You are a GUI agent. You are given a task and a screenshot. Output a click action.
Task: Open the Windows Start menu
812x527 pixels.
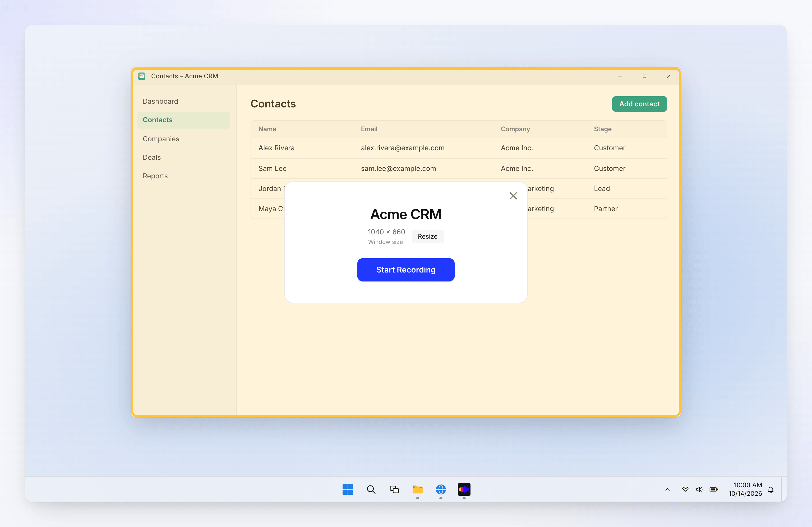coord(348,489)
